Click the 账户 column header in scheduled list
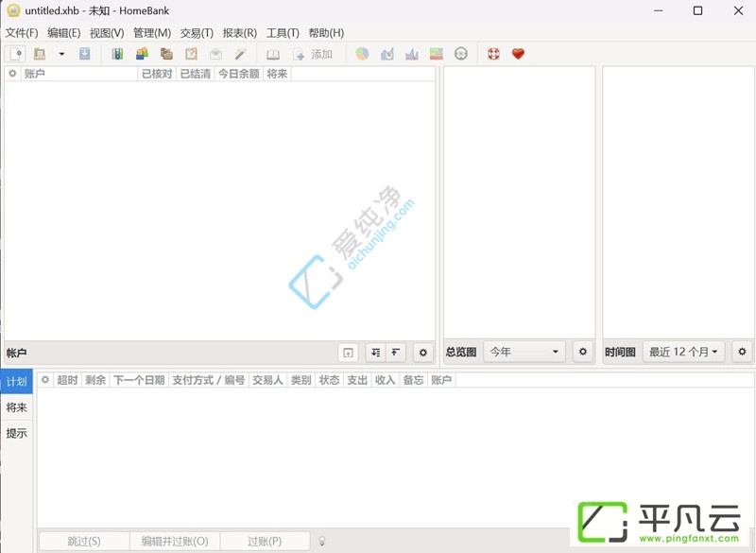 (441, 380)
